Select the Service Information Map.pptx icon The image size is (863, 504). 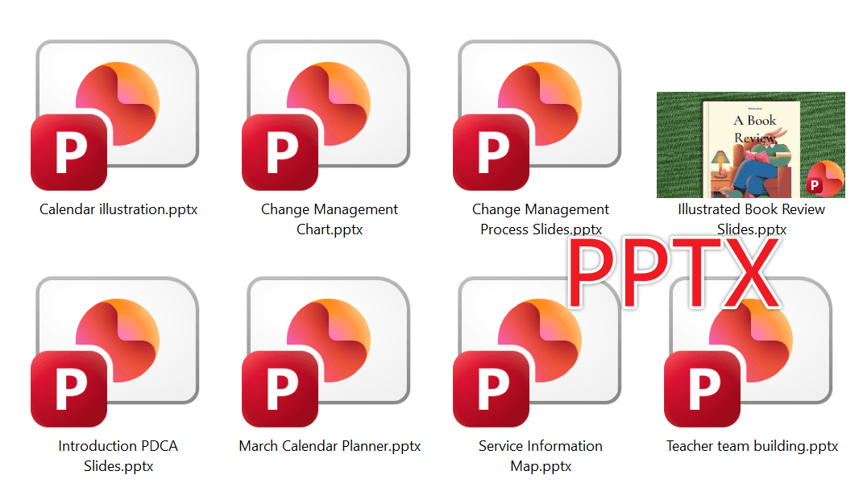click(x=538, y=346)
